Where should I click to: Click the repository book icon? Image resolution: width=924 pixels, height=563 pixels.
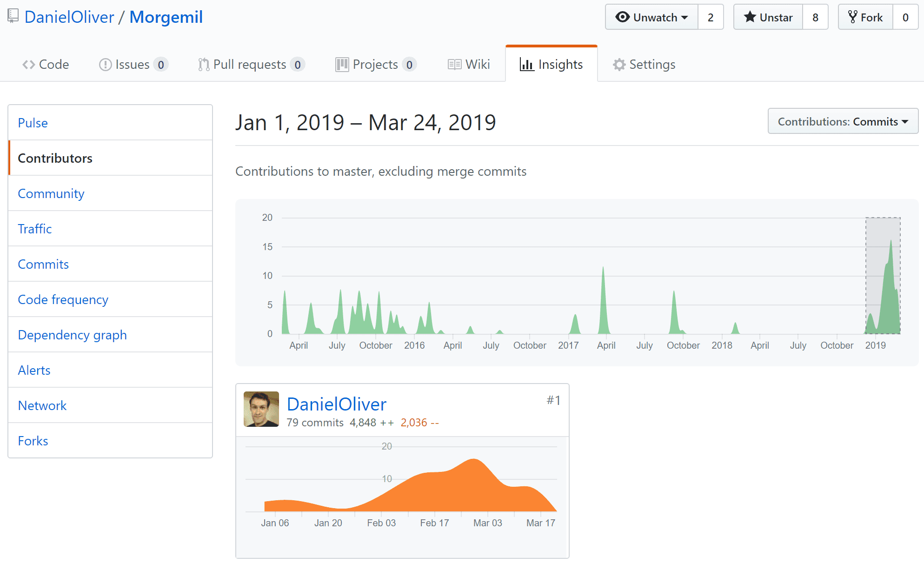click(13, 16)
